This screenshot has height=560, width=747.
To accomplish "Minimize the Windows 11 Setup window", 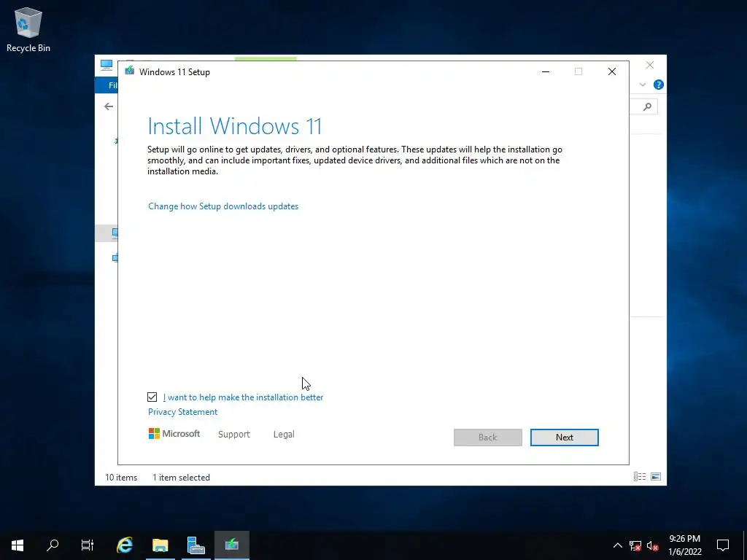I will click(x=546, y=71).
